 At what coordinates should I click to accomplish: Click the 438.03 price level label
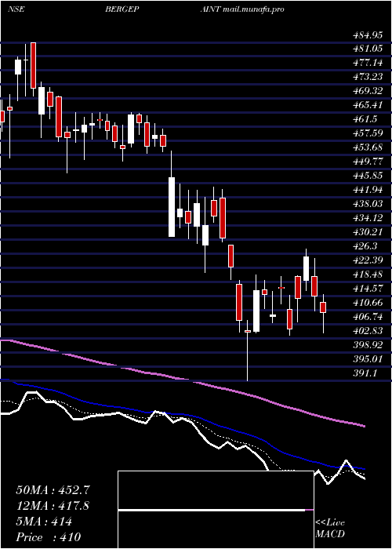367,203
